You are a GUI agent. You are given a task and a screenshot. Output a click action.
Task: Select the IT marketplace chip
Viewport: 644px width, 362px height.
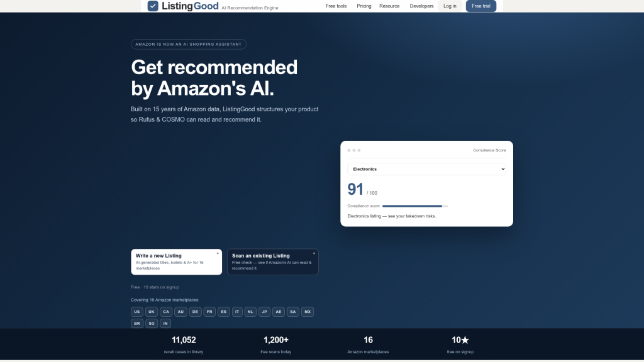coord(237,312)
